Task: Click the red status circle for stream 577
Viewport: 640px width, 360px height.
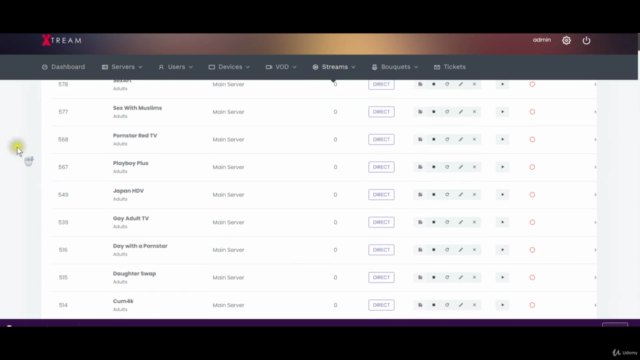Action: (532, 112)
